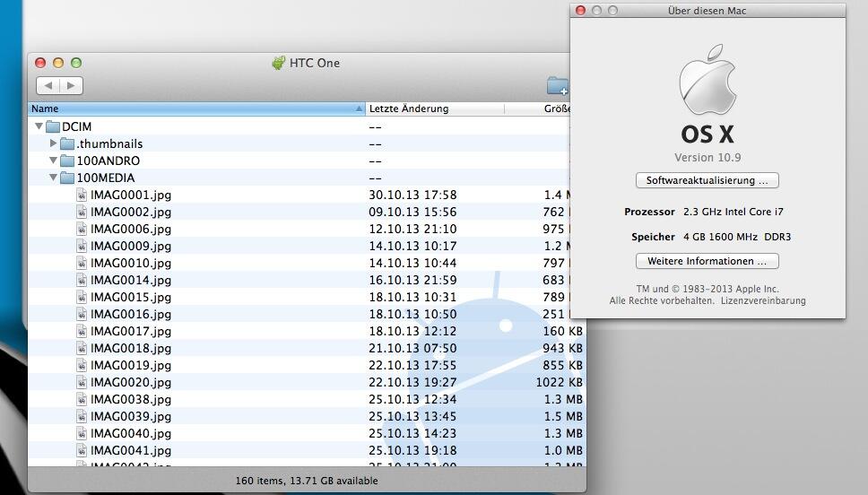Screen dimensions: 868x495
Task: Collapse the DCIM folder
Action: [39, 126]
